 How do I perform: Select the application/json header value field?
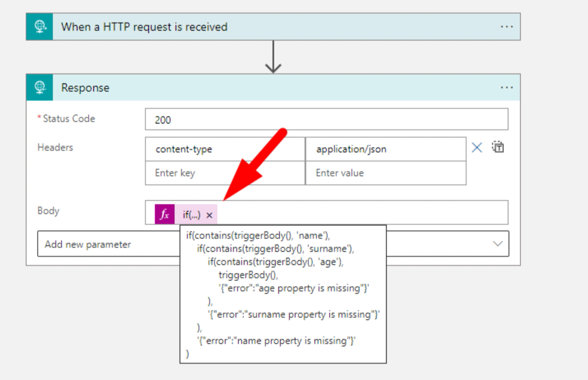coord(385,149)
